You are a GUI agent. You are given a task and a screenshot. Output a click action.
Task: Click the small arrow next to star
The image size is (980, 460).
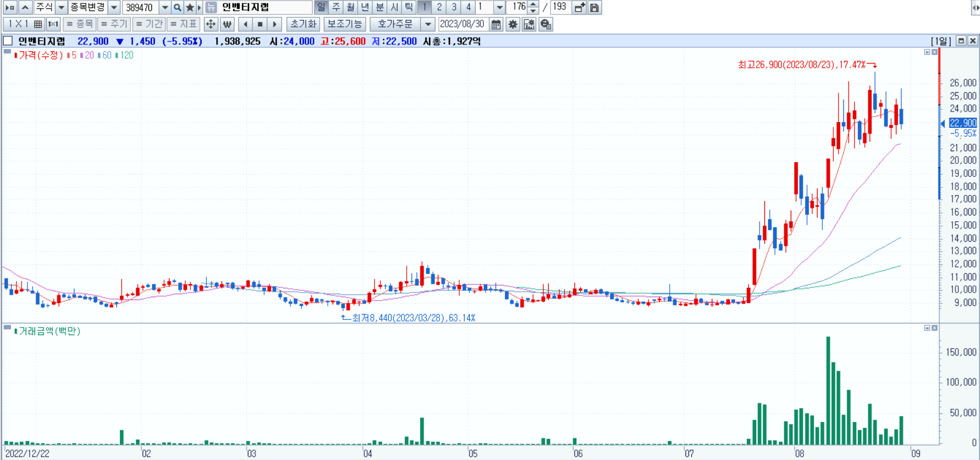click(199, 8)
